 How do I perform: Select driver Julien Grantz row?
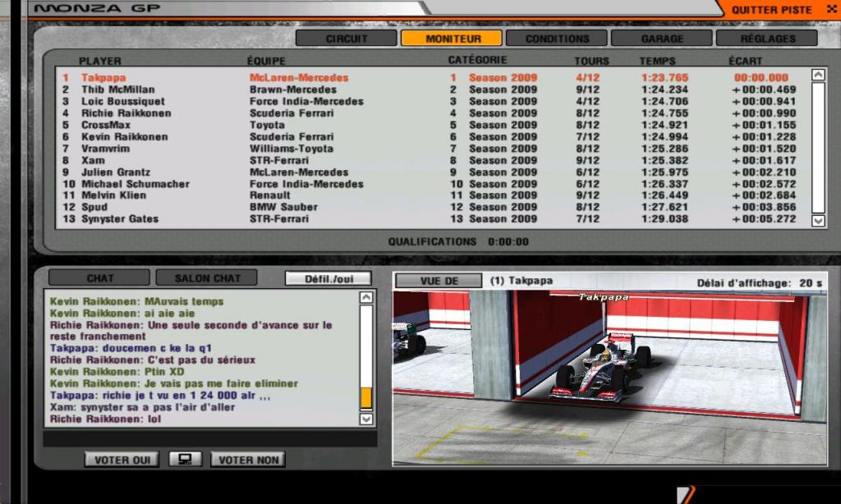[x=434, y=172]
